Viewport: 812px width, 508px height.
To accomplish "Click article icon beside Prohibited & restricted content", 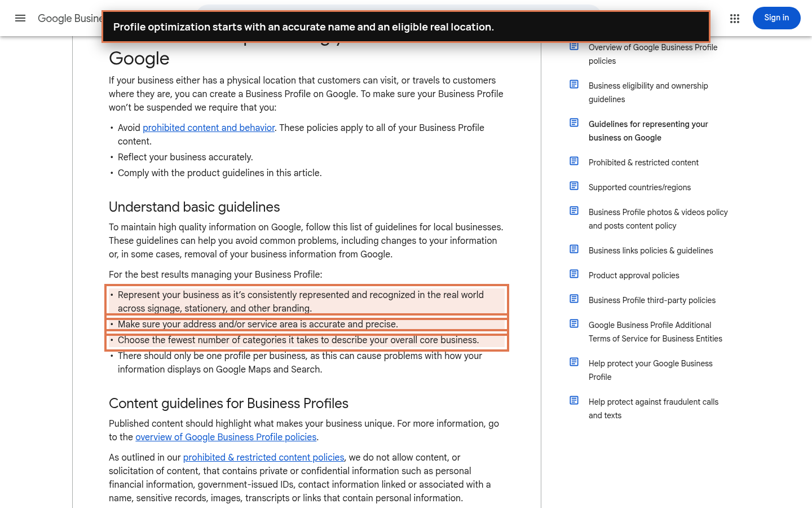I will coord(574,161).
